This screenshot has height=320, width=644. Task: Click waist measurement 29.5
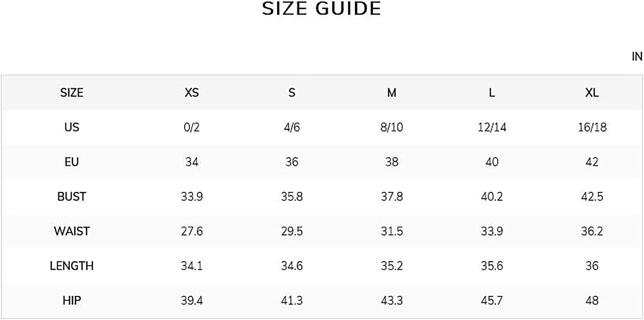tap(292, 231)
